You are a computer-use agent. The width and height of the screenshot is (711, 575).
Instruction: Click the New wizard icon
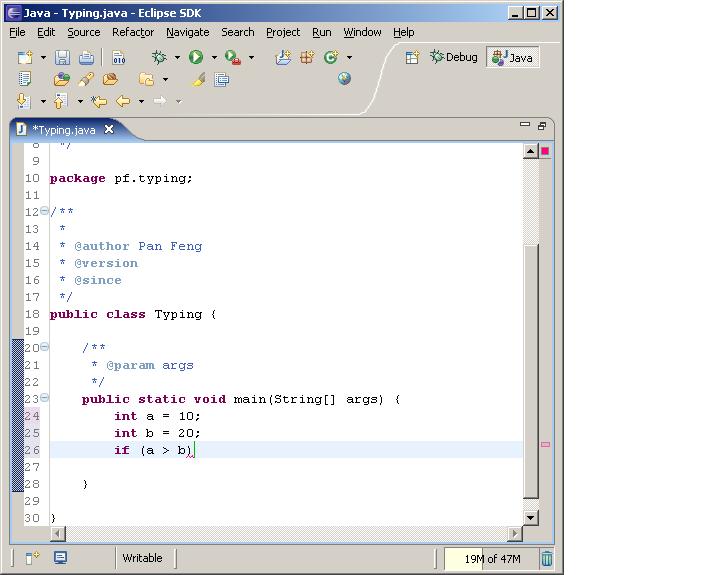pyautogui.click(x=25, y=58)
